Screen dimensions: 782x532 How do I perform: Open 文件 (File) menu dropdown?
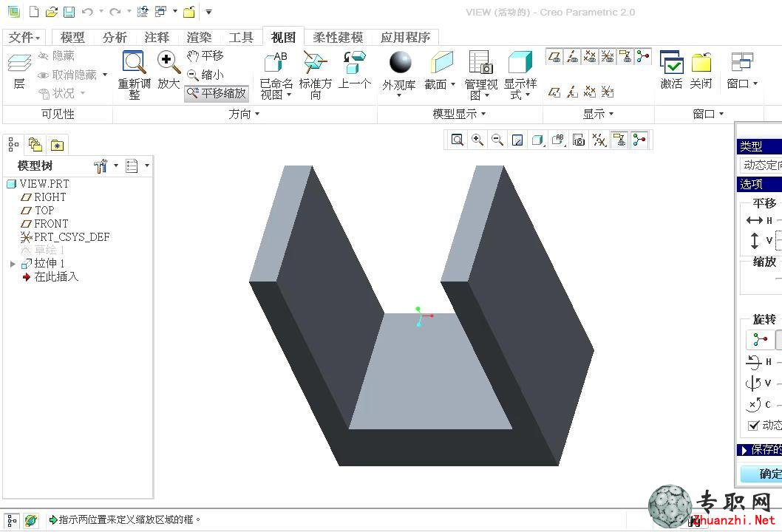pyautogui.click(x=24, y=38)
